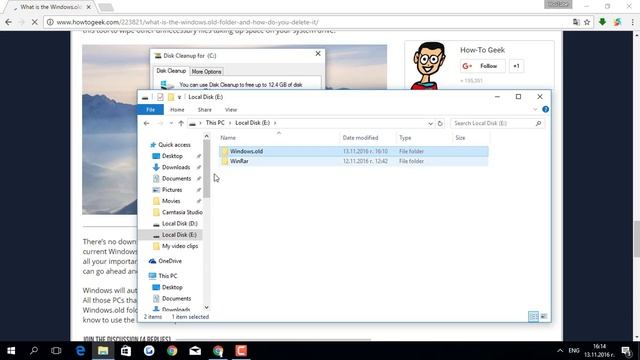Open Documents under Quick access
This screenshot has width=640, height=360.
click(x=176, y=179)
